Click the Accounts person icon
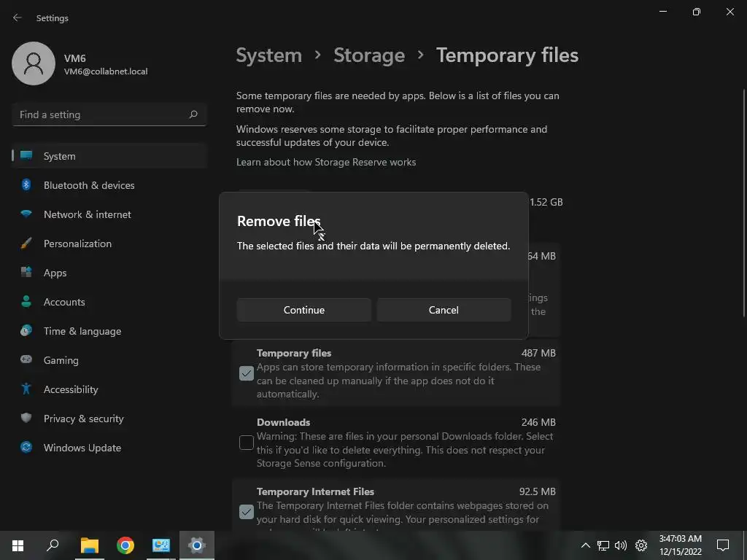 pyautogui.click(x=26, y=301)
